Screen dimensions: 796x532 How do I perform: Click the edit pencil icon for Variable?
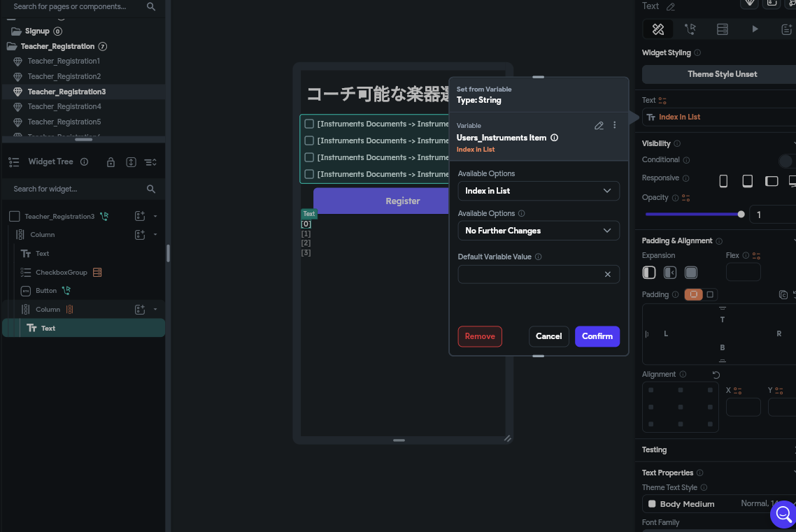(599, 125)
